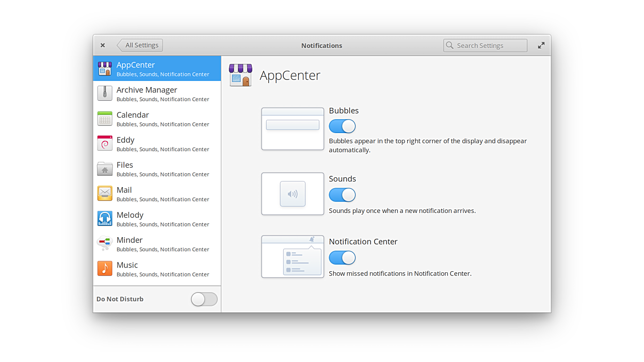Screen dimensions: 644x362
Task: Close the Notifications settings window
Action: pos(103,45)
